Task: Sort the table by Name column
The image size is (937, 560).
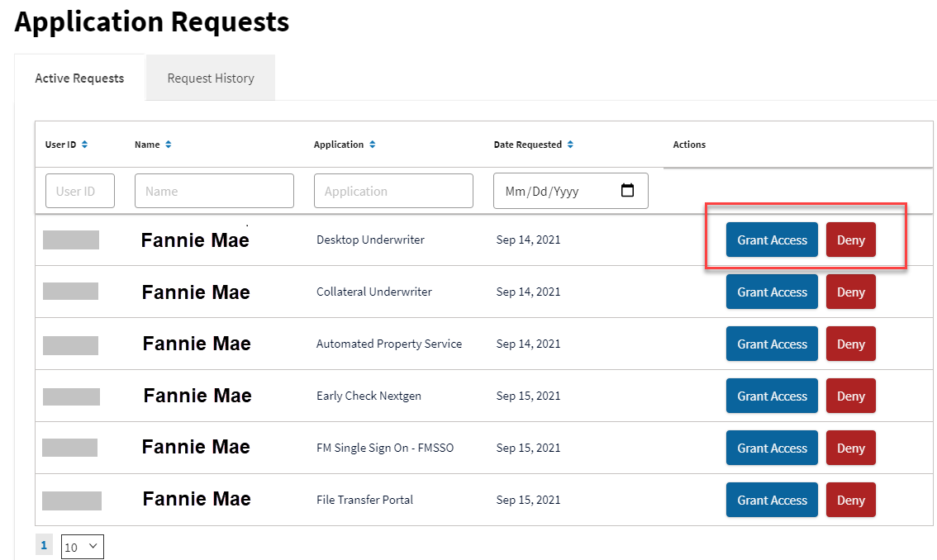Action: coord(169,144)
